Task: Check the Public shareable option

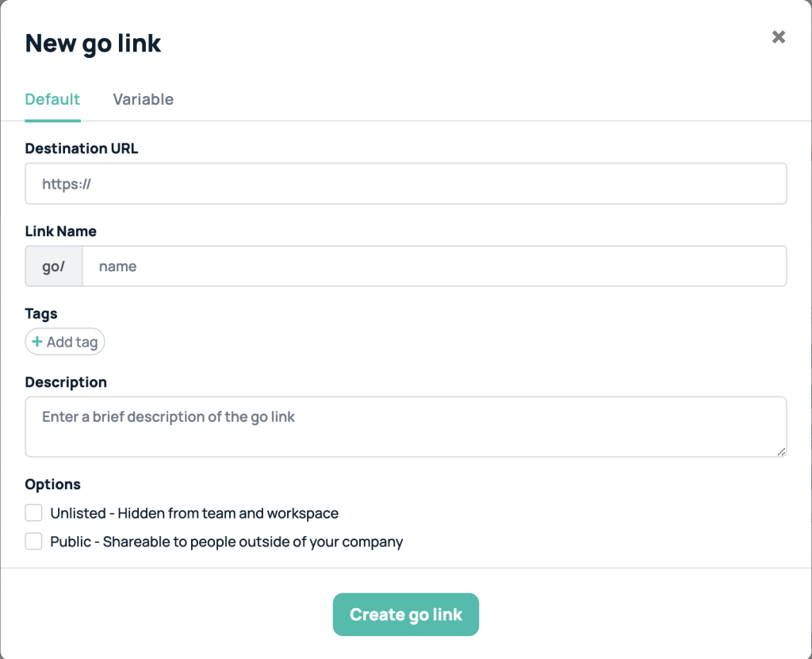Action: [33, 541]
